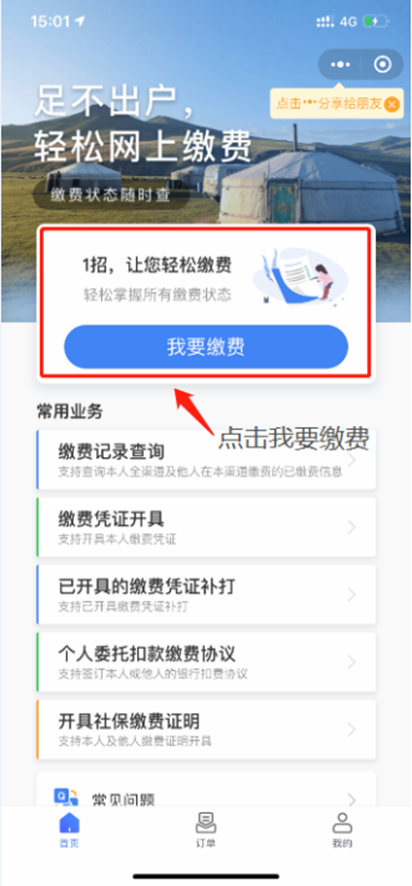Open 开具社保缴费证明 entry
Image resolution: width=412 pixels, height=886 pixels.
(x=206, y=729)
